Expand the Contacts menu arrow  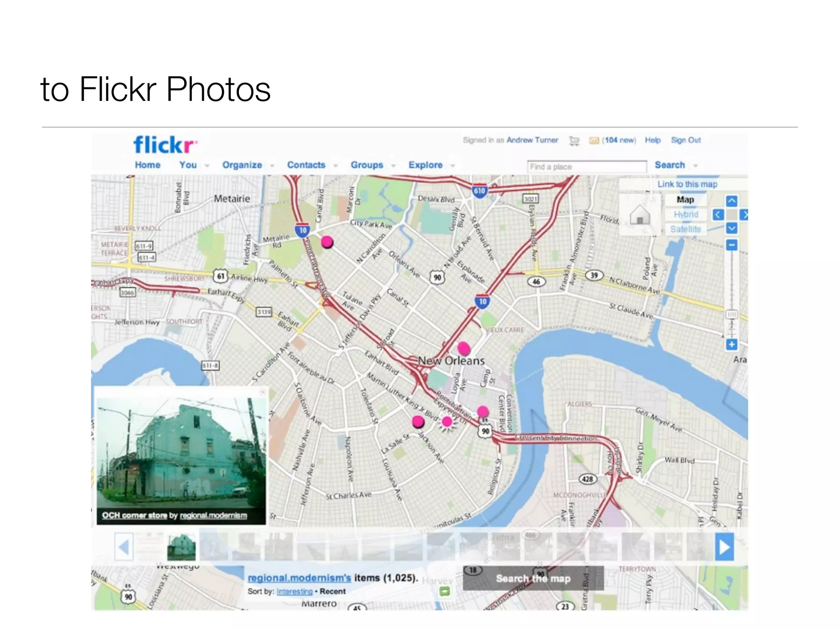click(336, 166)
